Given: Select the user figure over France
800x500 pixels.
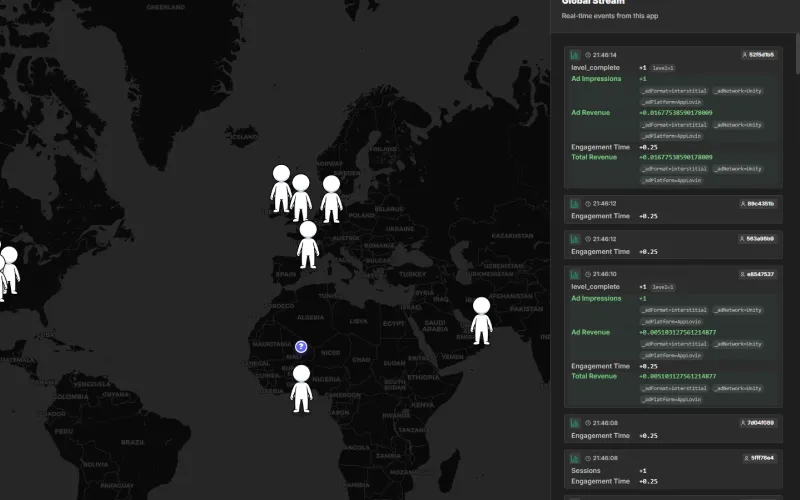Looking at the screenshot, I should (x=308, y=244).
